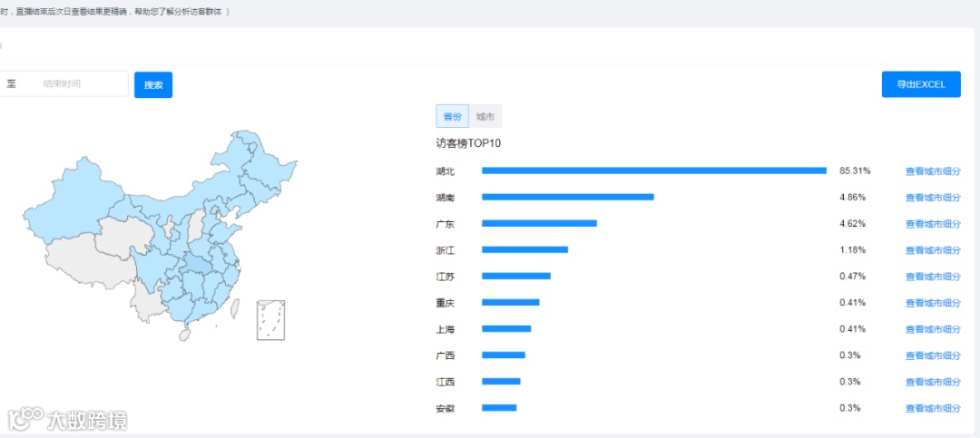Screen dimensions: 980x438
Task: Click the South China Sea inset box
Action: (x=271, y=320)
